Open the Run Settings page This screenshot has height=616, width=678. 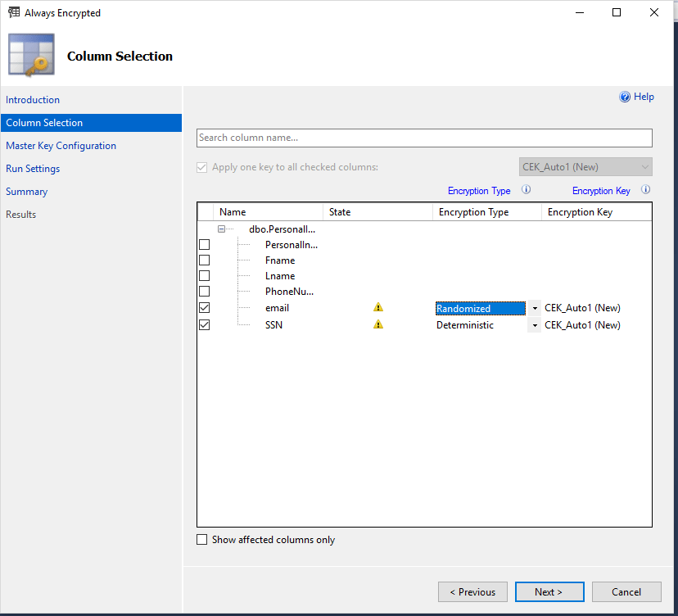tap(33, 169)
